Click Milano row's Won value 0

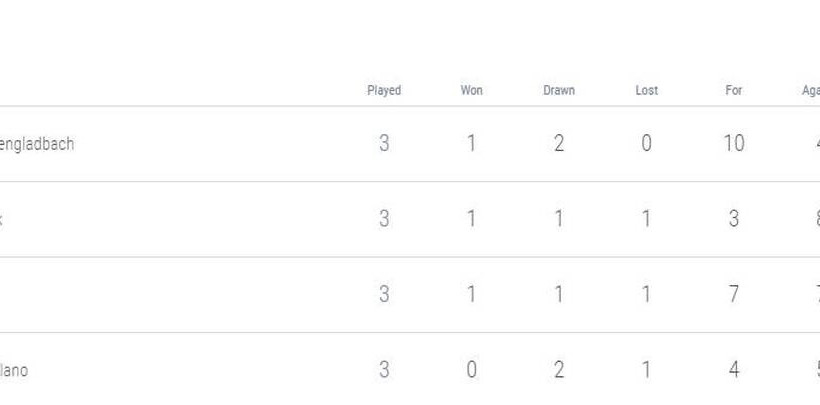(471, 370)
